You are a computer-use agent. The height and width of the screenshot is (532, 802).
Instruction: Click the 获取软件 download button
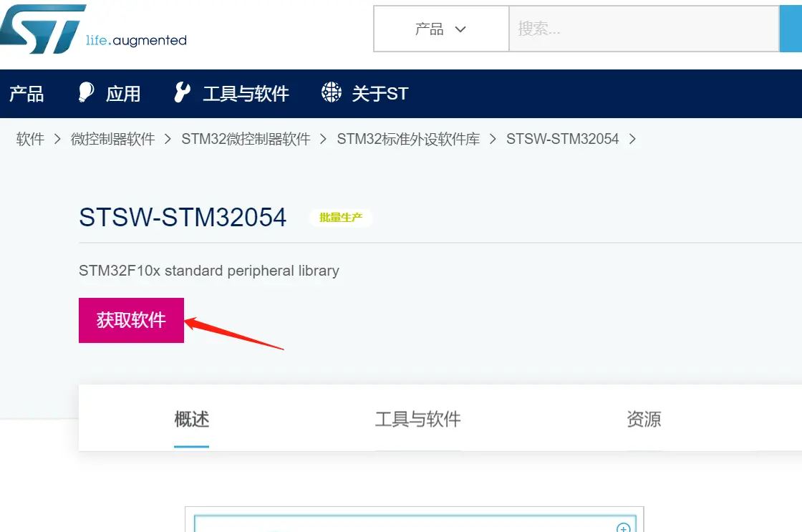tap(132, 320)
